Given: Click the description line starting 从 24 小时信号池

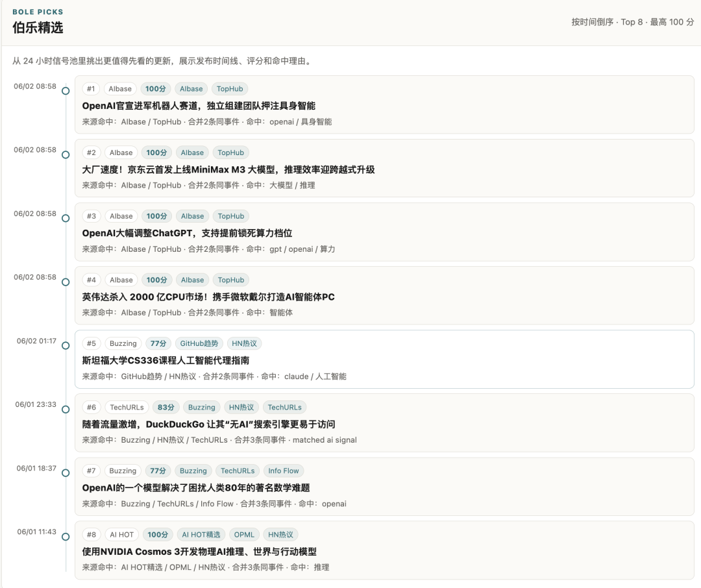Looking at the screenshot, I should (162, 61).
